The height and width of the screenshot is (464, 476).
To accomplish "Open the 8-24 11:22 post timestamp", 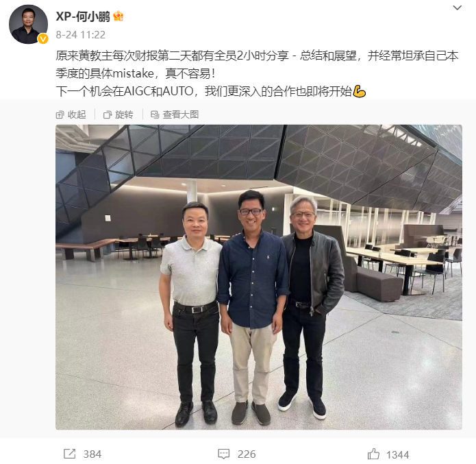I will point(80,35).
